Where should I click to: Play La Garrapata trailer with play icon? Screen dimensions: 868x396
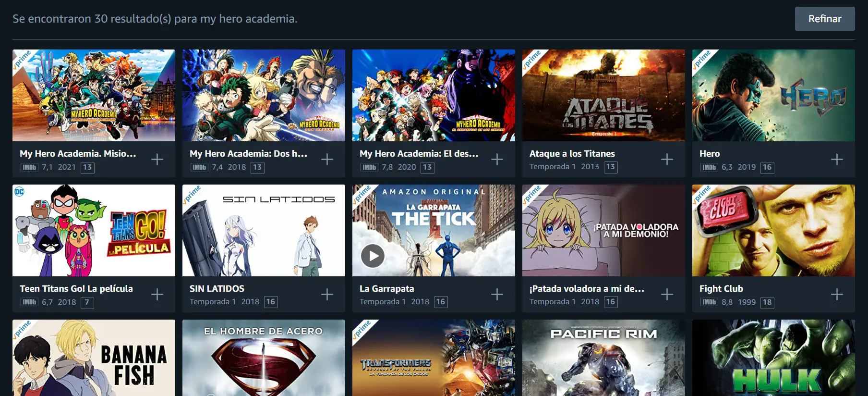pyautogui.click(x=373, y=256)
